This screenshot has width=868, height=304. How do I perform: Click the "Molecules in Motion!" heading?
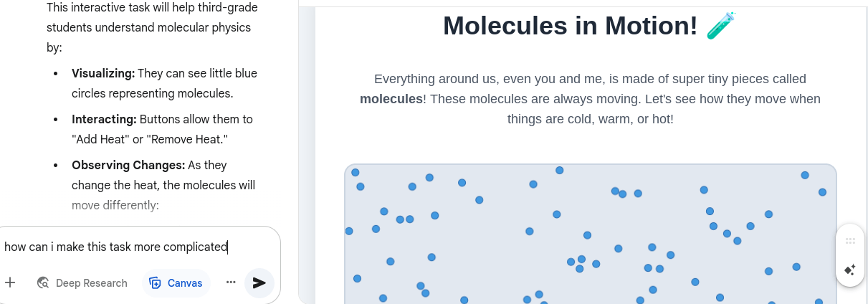[x=571, y=26]
